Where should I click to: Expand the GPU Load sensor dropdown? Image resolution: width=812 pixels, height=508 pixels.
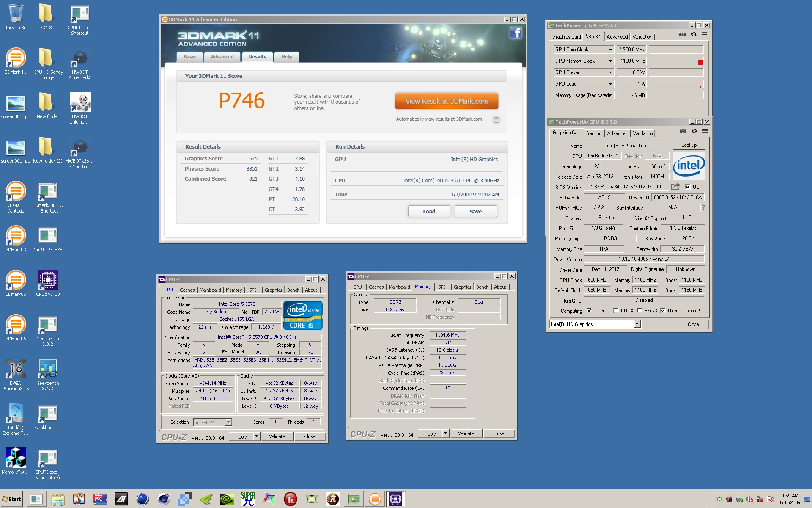(x=610, y=84)
